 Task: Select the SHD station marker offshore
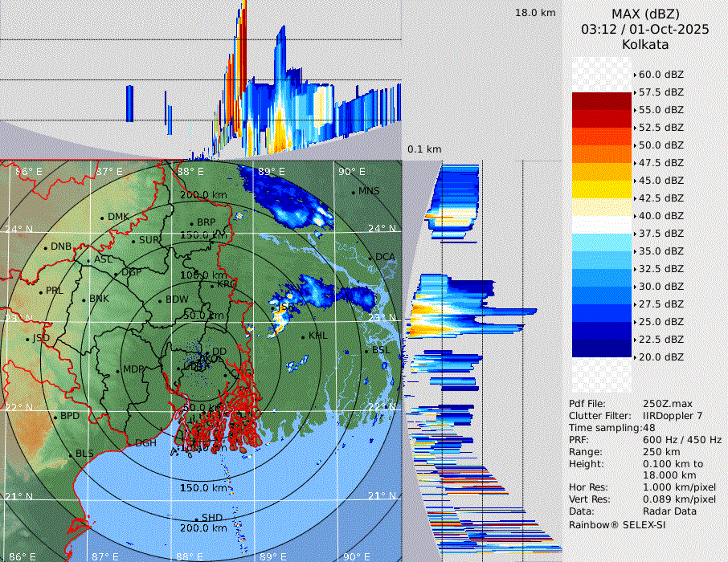[x=196, y=518]
